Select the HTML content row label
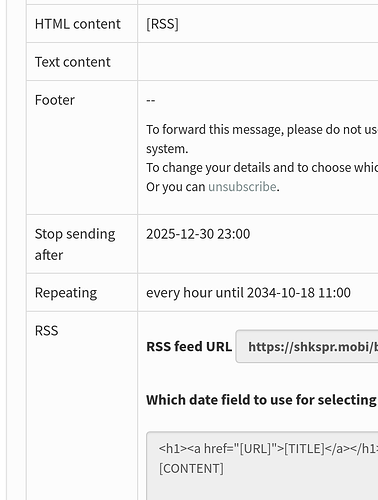Image resolution: width=378 pixels, height=500 pixels. point(78,24)
